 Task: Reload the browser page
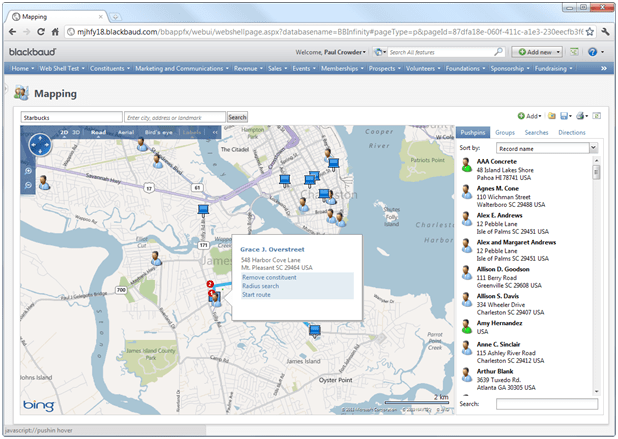41,32
